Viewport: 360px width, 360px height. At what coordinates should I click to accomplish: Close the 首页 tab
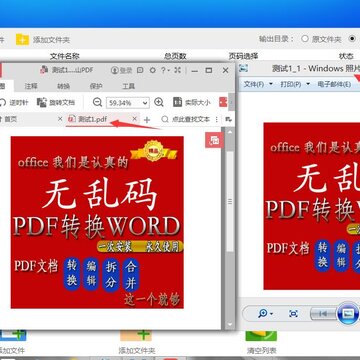(60, 119)
